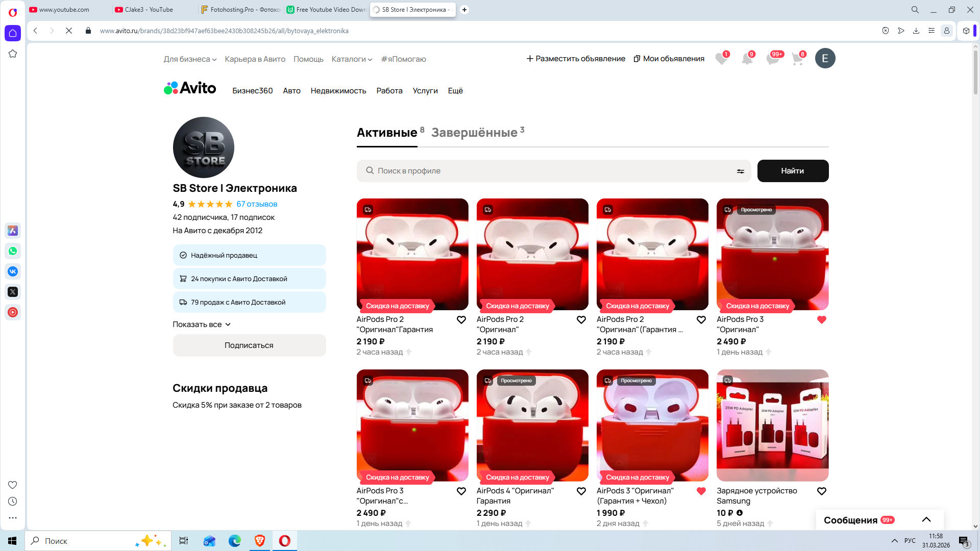Open the "Каталоги" dropdown menu
The width and height of the screenshot is (980, 551).
pos(352,59)
